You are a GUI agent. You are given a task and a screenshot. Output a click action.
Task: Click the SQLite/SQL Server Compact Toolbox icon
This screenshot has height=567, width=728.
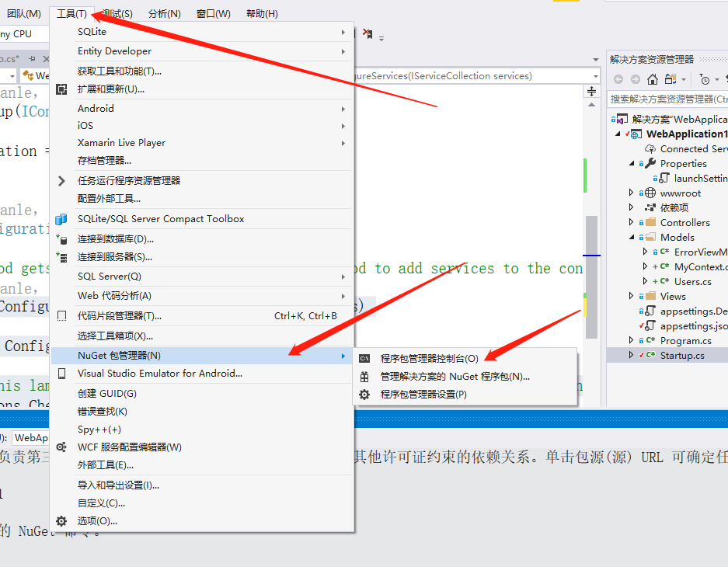(x=61, y=219)
